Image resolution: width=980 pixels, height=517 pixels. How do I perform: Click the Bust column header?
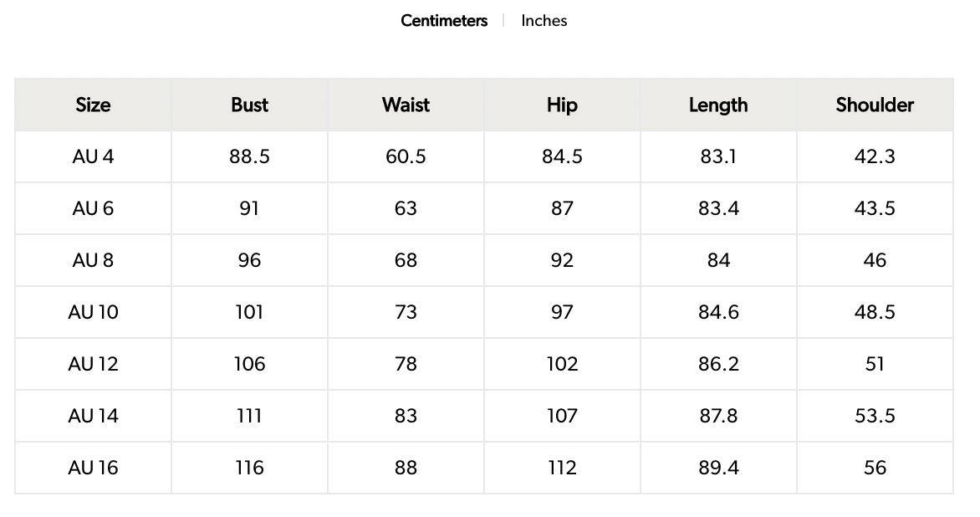point(249,105)
